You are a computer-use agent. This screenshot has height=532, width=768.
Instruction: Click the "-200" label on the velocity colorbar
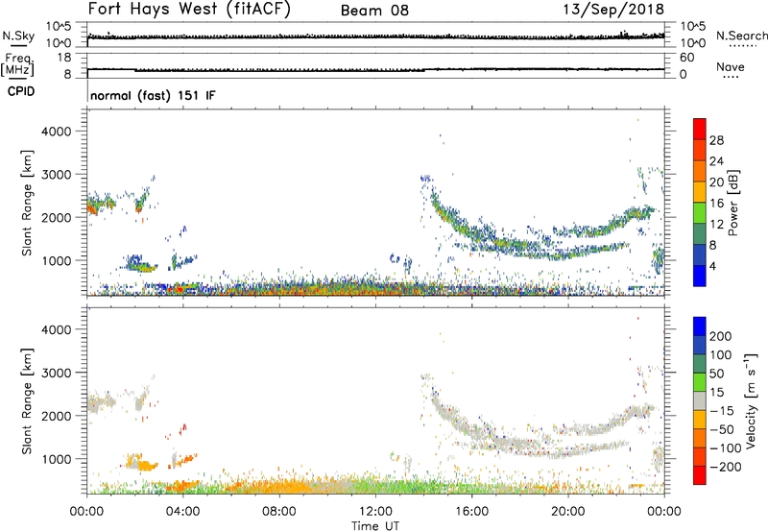click(725, 467)
